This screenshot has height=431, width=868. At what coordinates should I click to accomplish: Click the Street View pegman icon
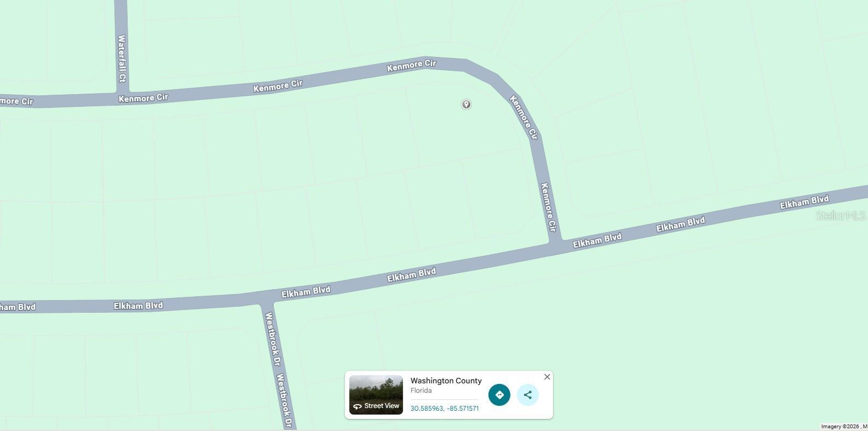pos(358,406)
